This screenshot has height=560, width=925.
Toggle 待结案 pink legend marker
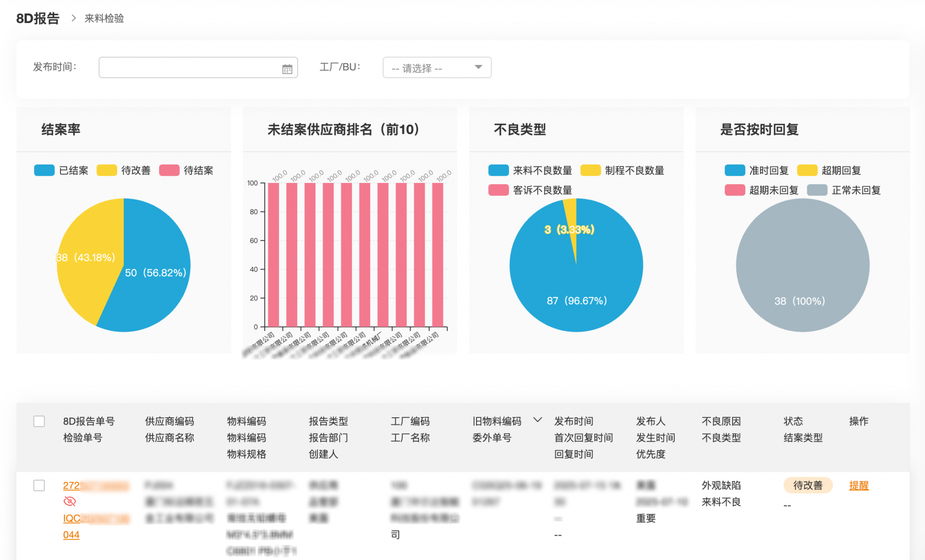point(169,170)
